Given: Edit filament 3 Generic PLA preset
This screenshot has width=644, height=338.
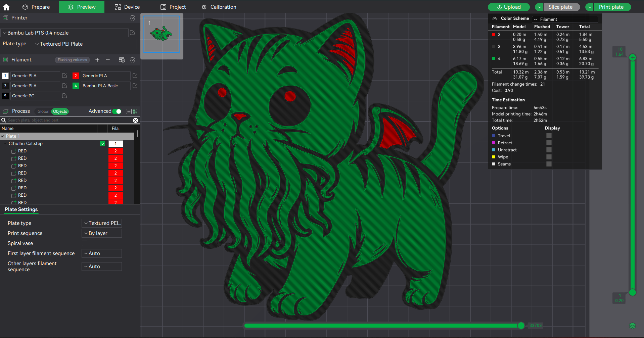Looking at the screenshot, I should (64, 86).
